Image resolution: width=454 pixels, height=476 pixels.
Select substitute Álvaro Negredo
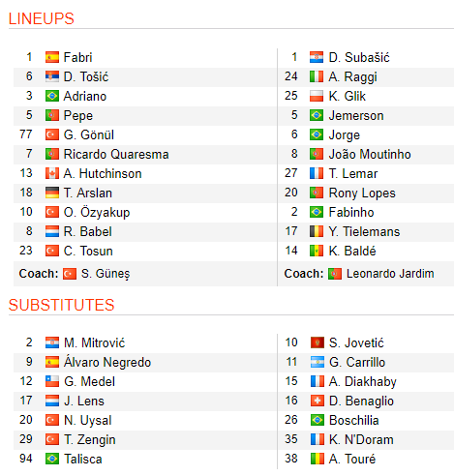coord(107,362)
